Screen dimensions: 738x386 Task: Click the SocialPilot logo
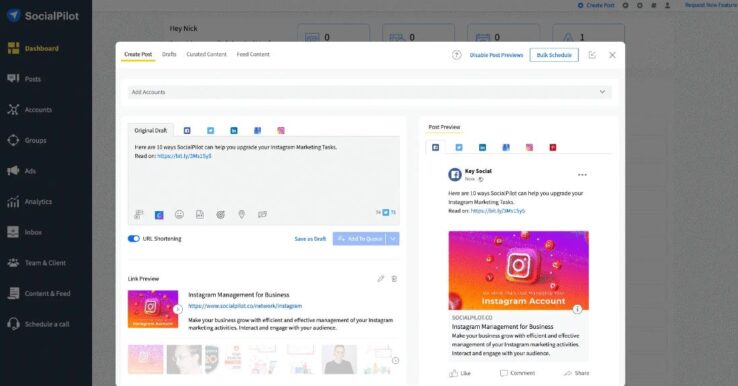point(42,16)
